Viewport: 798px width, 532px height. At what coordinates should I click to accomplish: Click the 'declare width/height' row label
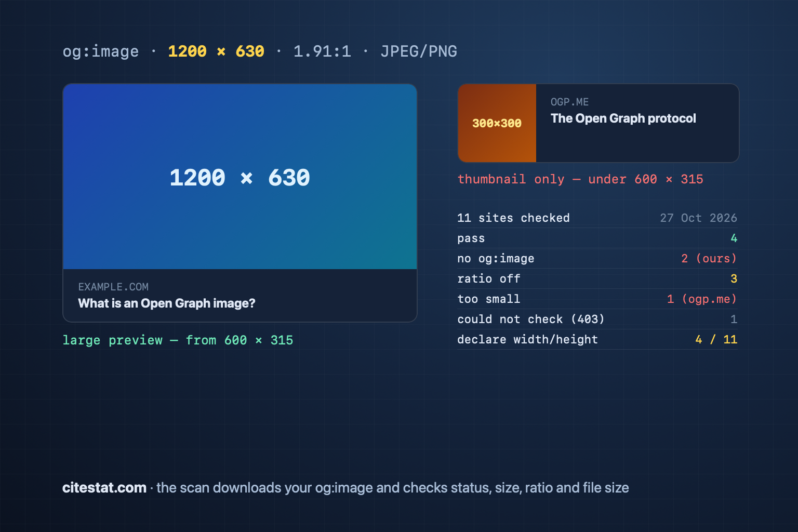pyautogui.click(x=527, y=340)
